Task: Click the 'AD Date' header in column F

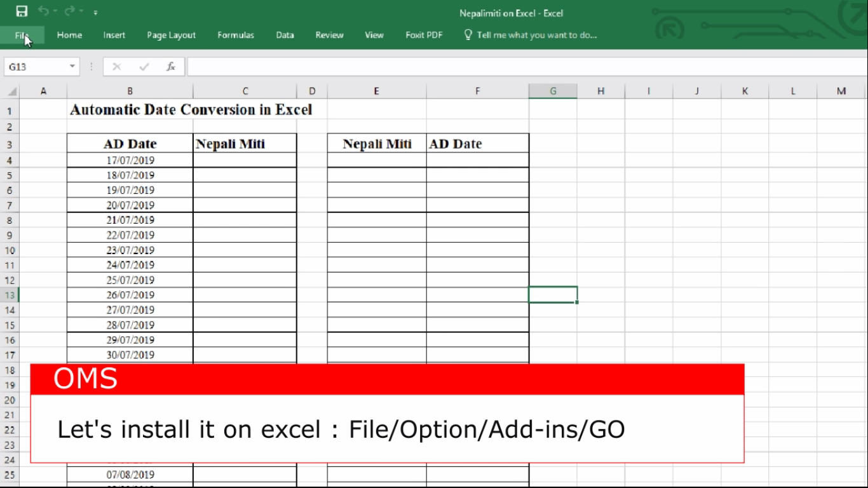Action: coord(477,144)
